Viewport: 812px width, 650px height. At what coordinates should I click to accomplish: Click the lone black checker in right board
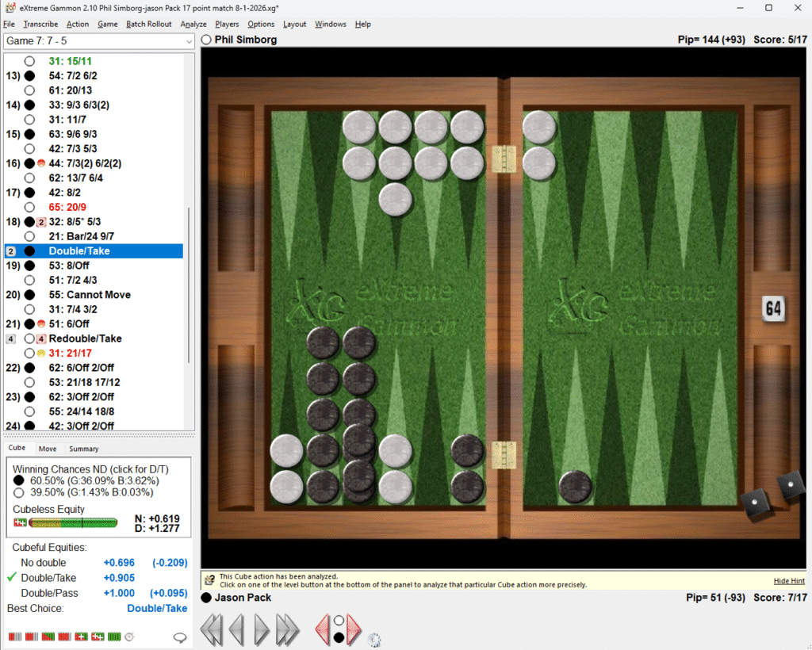tap(575, 487)
